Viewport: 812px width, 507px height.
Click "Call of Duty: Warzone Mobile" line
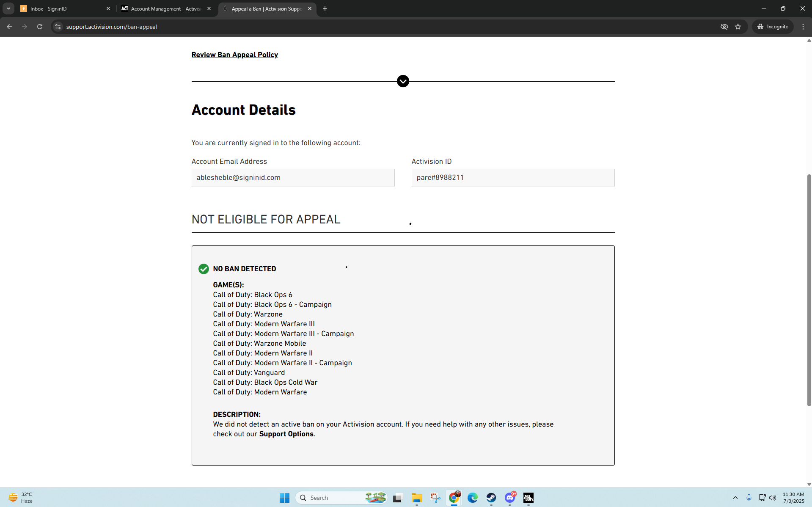260,343
